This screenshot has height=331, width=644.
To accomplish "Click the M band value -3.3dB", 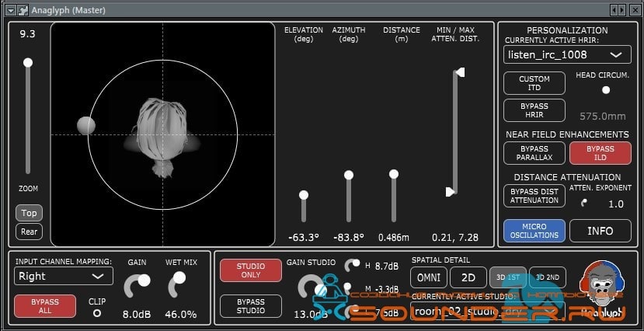I will coord(387,289).
